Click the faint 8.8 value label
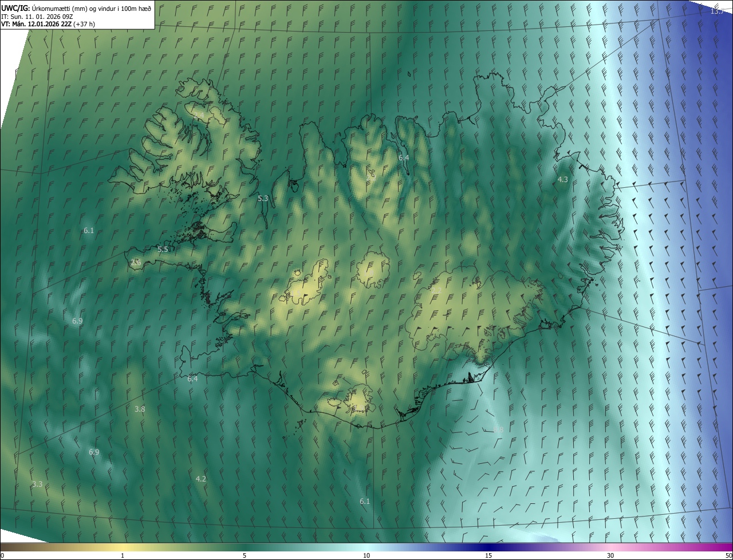 click(x=498, y=429)
